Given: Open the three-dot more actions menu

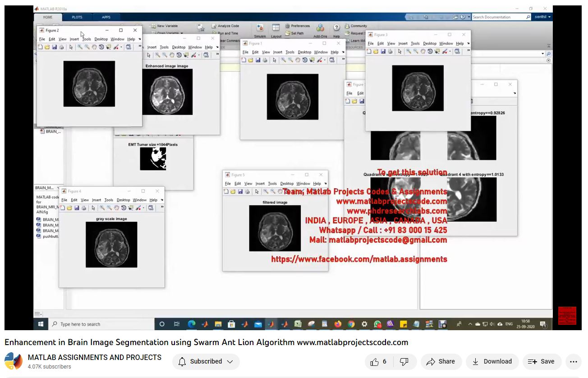Looking at the screenshot, I should [x=573, y=361].
